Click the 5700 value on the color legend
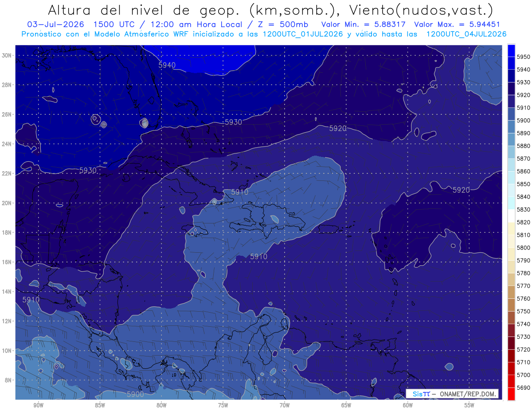The height and width of the screenshot is (411, 532). point(524,375)
